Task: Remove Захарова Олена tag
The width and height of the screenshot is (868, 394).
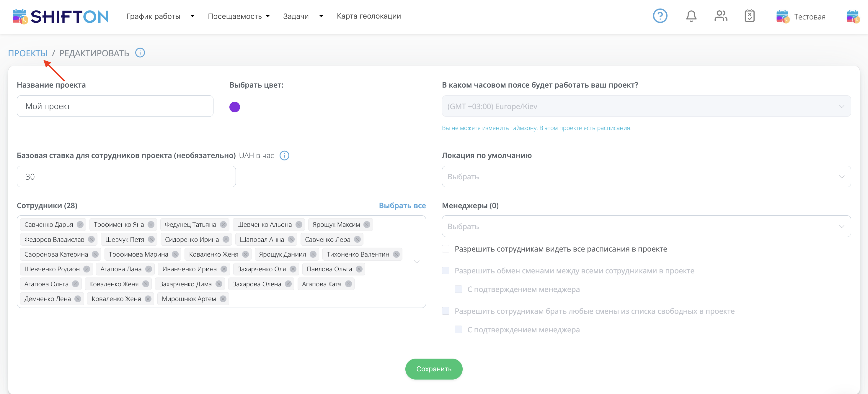Action: coord(288,284)
